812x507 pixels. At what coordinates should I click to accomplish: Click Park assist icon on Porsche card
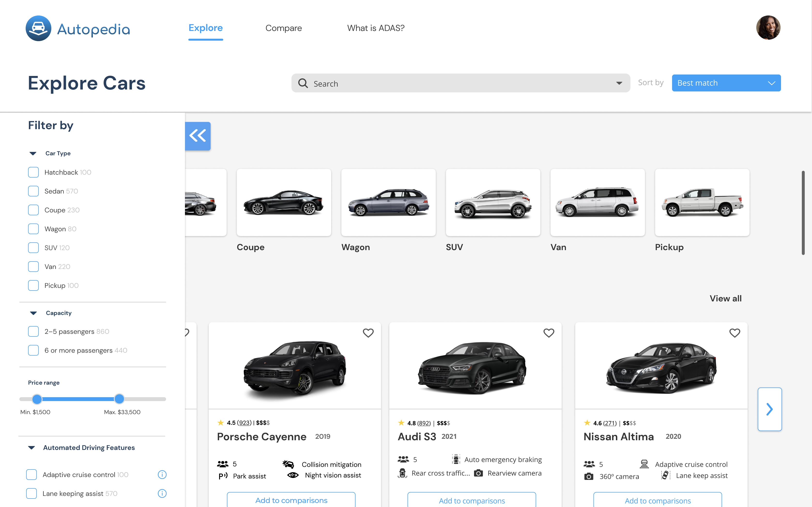point(223,476)
